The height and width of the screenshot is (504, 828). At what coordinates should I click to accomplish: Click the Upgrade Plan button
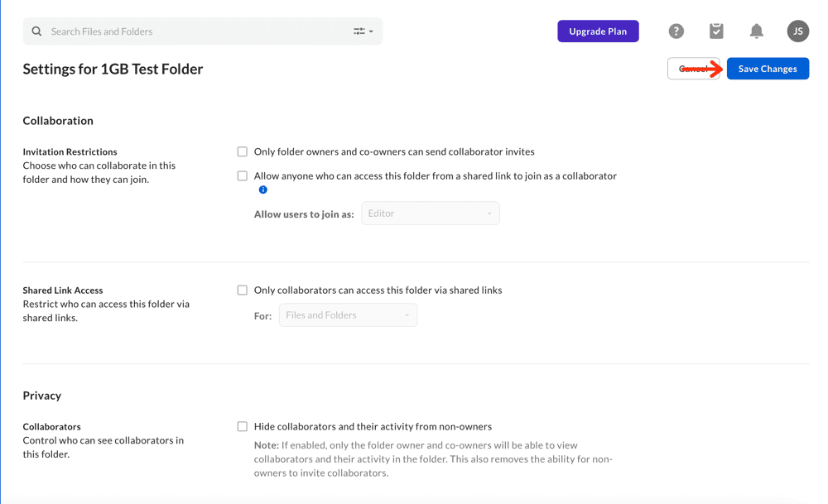click(x=598, y=31)
